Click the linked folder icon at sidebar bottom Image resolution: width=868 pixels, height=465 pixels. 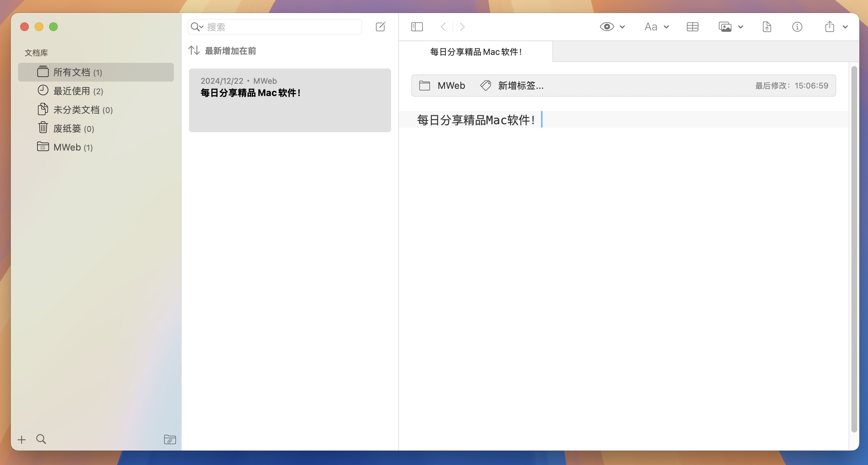coord(170,439)
